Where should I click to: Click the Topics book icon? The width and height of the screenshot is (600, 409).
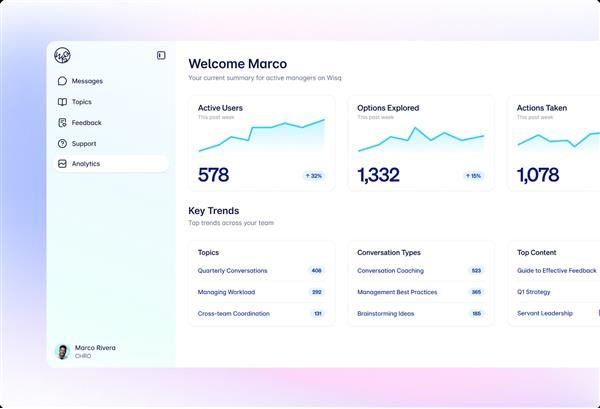click(62, 102)
